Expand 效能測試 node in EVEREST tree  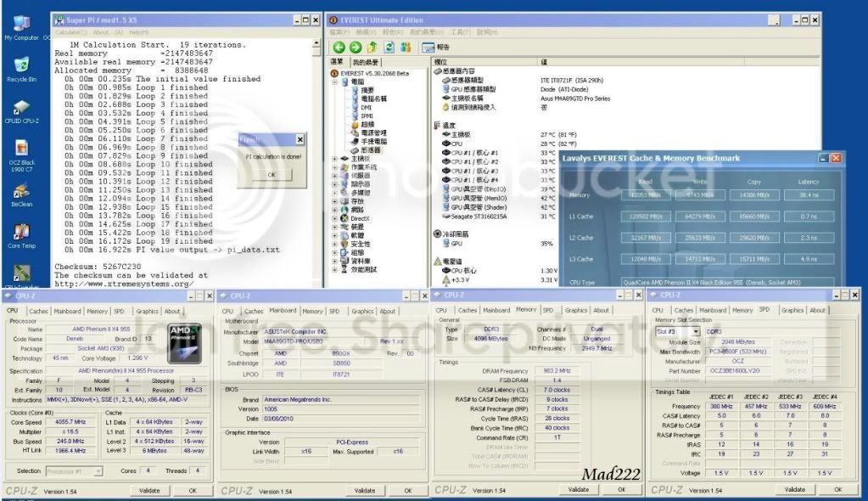(335, 269)
